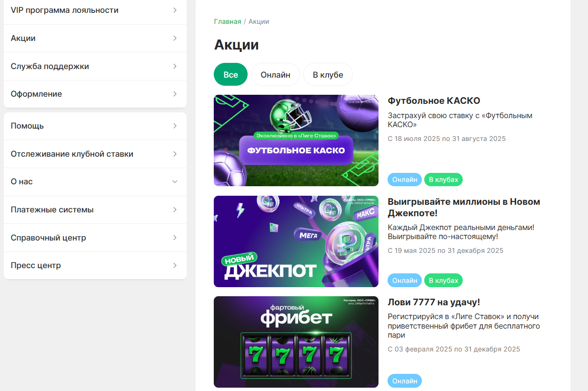
Task: Expand Служба поддержки chevron
Action: click(x=175, y=66)
